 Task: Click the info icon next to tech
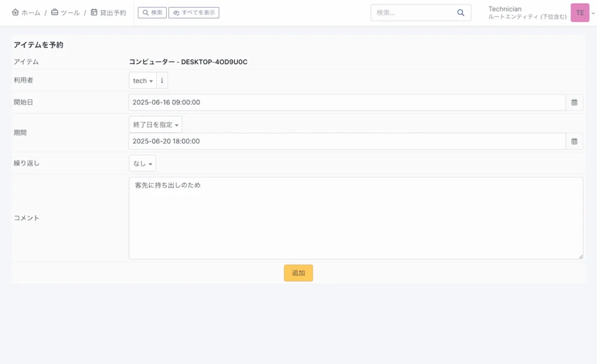(162, 80)
